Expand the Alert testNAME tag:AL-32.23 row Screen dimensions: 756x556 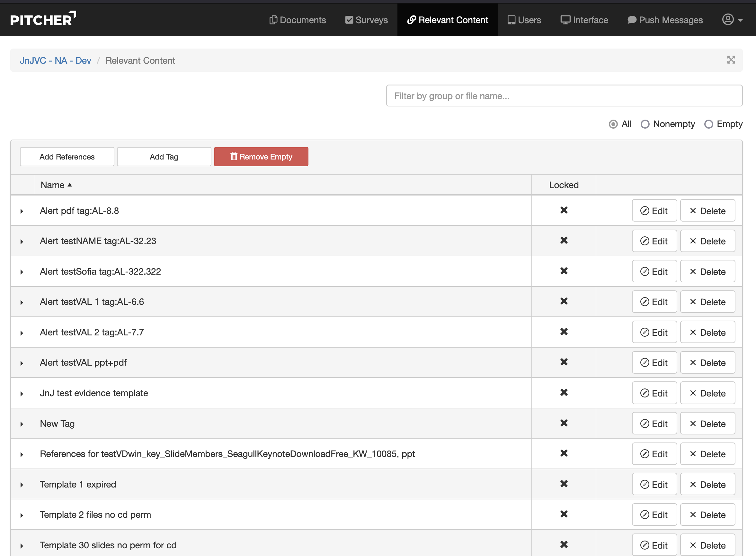click(22, 241)
